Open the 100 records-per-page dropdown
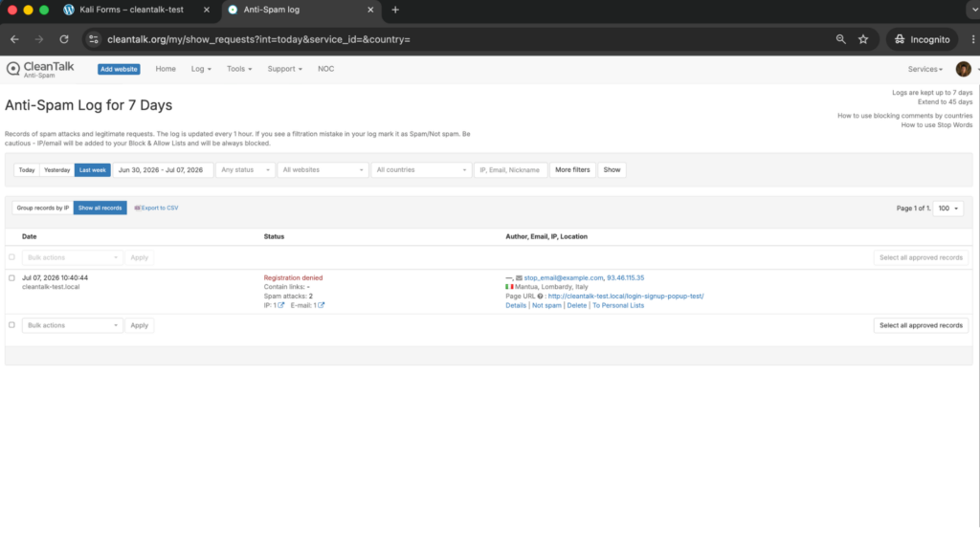980x551 pixels. 948,208
